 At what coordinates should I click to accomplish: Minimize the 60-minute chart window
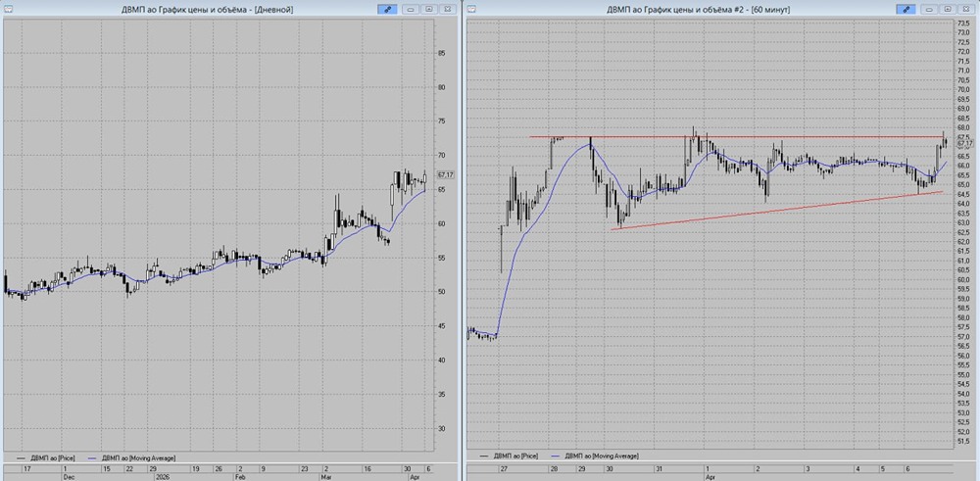pos(930,9)
